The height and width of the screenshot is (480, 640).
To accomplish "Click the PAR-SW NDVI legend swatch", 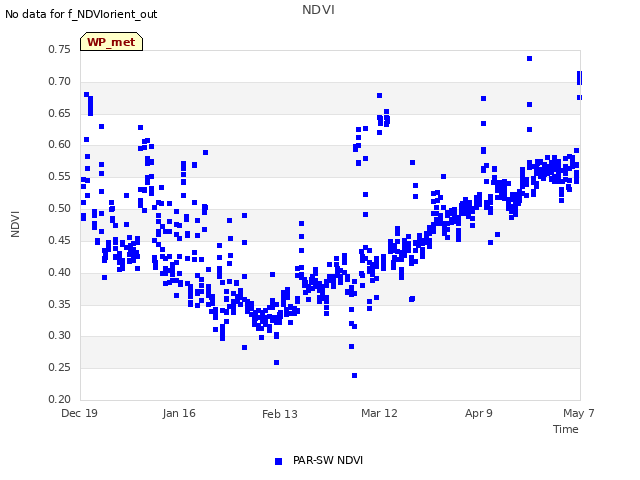I will click(x=278, y=461).
